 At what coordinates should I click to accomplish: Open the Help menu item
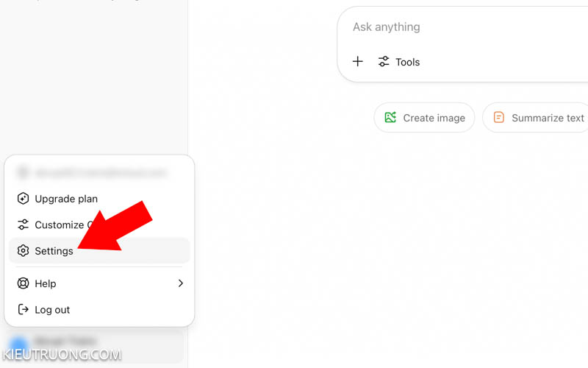46,283
